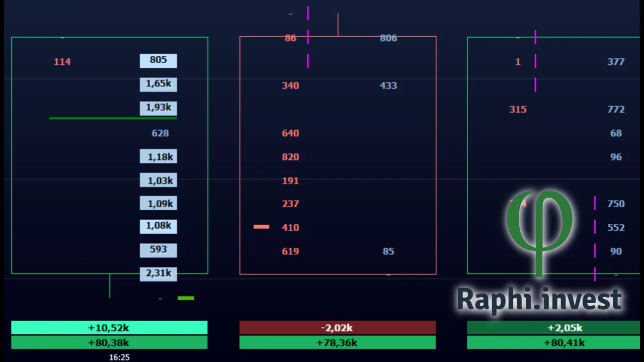Click the green horizontal line under 1,93k
The height and width of the screenshot is (362, 644).
(x=113, y=118)
